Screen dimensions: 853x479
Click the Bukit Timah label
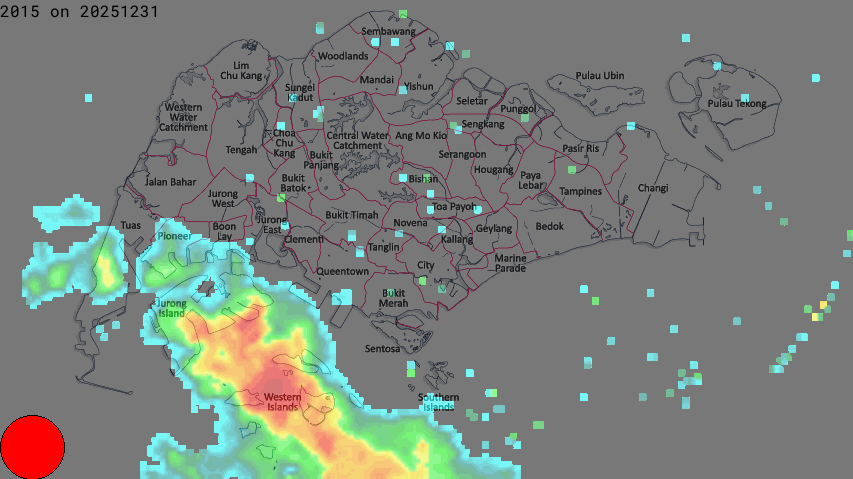pyautogui.click(x=351, y=215)
